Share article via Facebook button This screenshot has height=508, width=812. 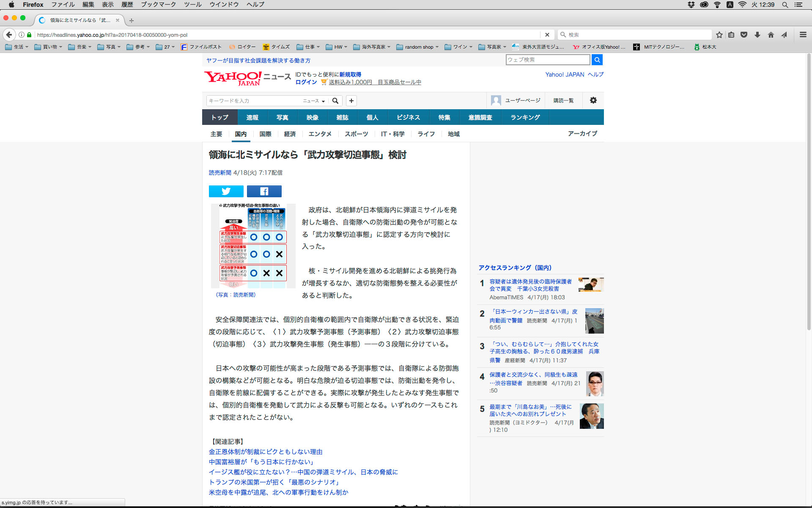(x=264, y=191)
